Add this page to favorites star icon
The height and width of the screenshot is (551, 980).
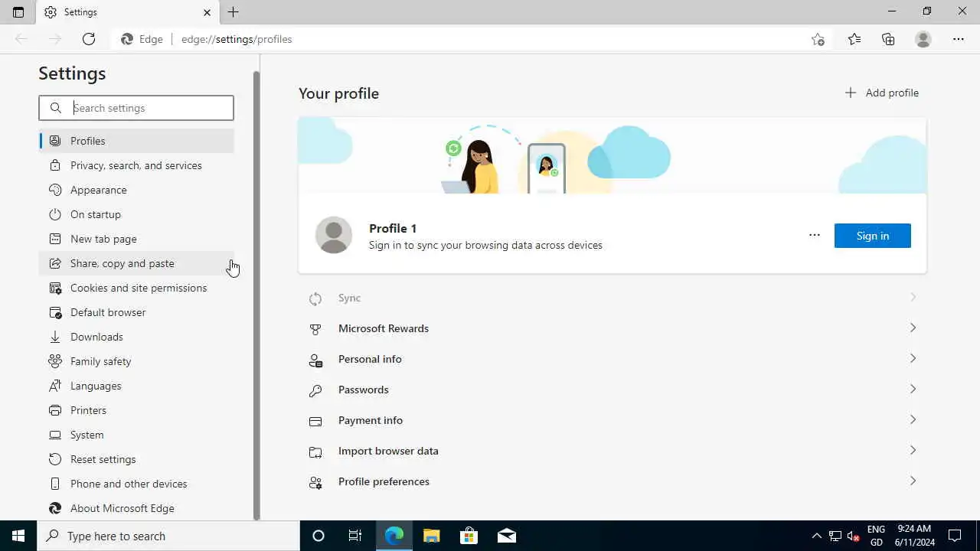click(818, 39)
